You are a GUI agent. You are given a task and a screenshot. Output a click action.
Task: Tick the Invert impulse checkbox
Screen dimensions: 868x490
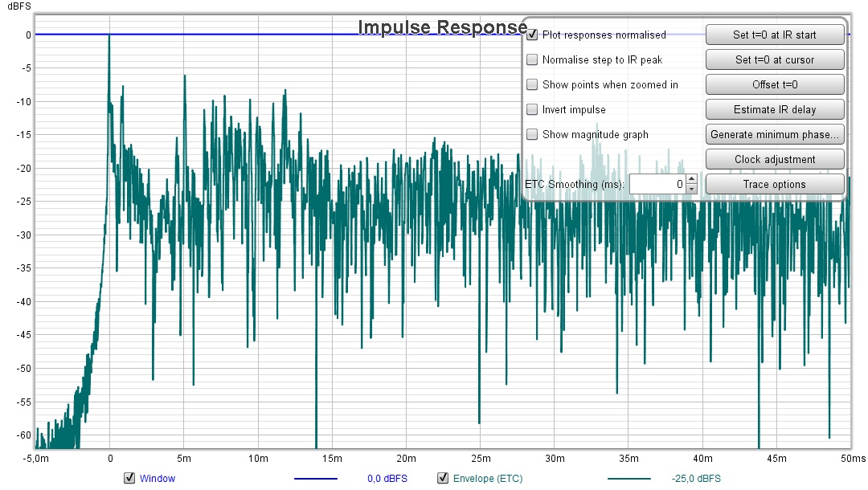tap(532, 109)
